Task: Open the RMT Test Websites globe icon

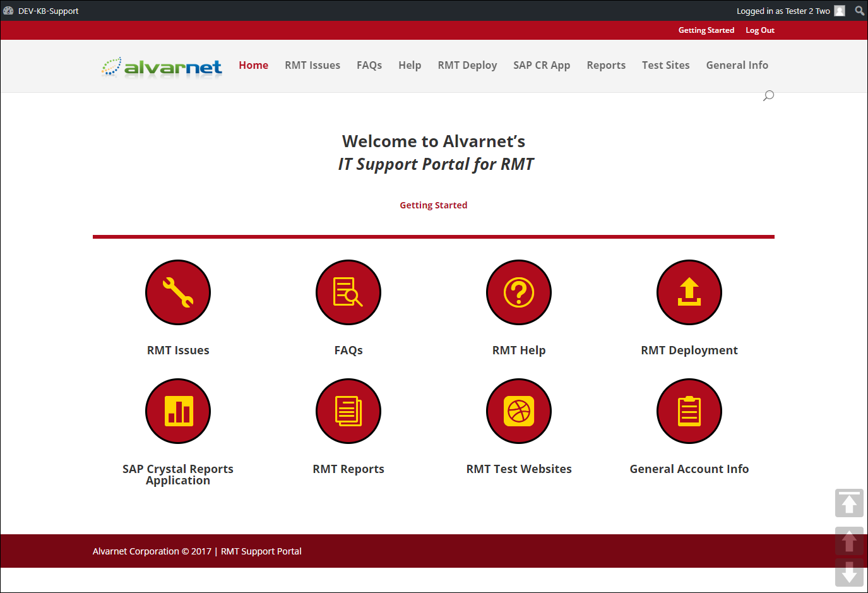Action: coord(519,411)
